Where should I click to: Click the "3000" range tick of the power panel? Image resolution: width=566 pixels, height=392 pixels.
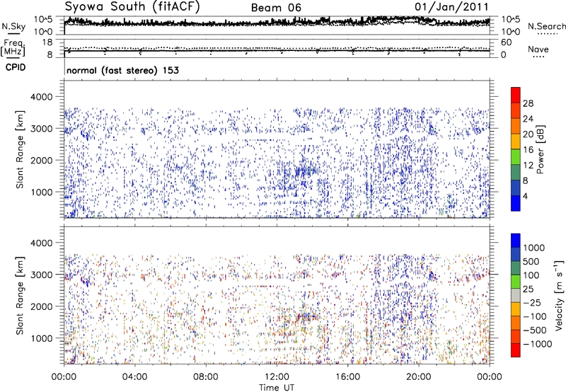(x=41, y=129)
